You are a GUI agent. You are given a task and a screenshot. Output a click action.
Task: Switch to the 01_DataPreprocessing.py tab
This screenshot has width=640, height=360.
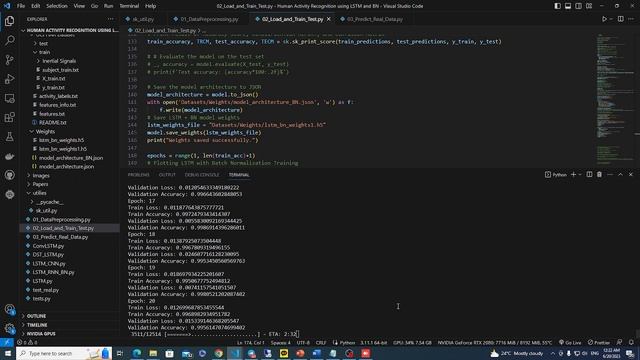point(209,19)
